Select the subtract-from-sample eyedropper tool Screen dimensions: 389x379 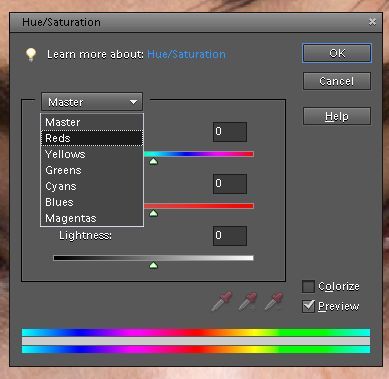pos(274,301)
